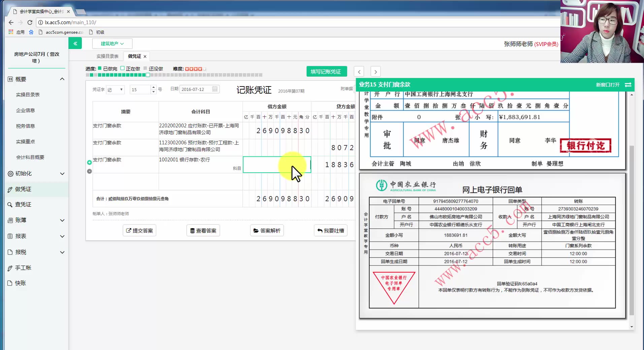Open the browser Apps grid shortcut

[x=11, y=32]
